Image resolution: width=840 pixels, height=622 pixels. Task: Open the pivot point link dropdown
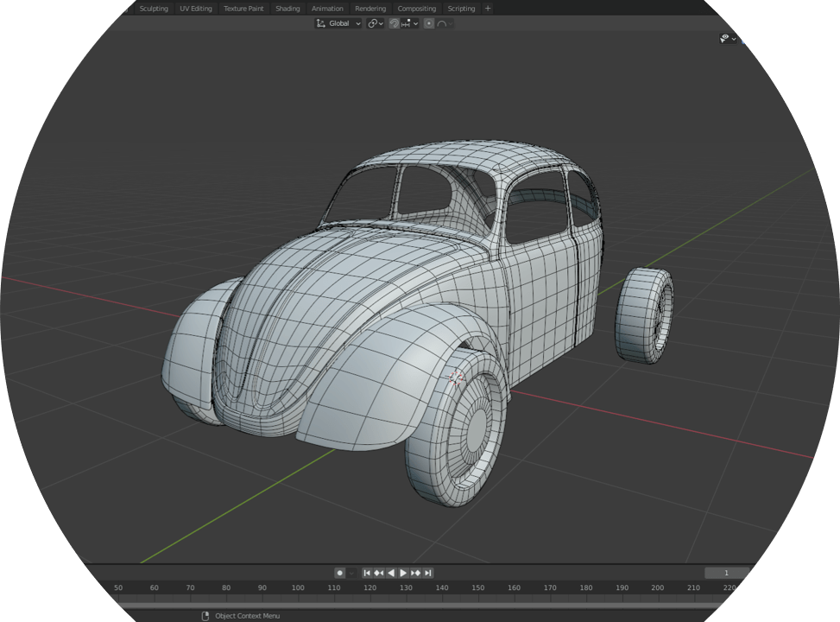[x=375, y=23]
